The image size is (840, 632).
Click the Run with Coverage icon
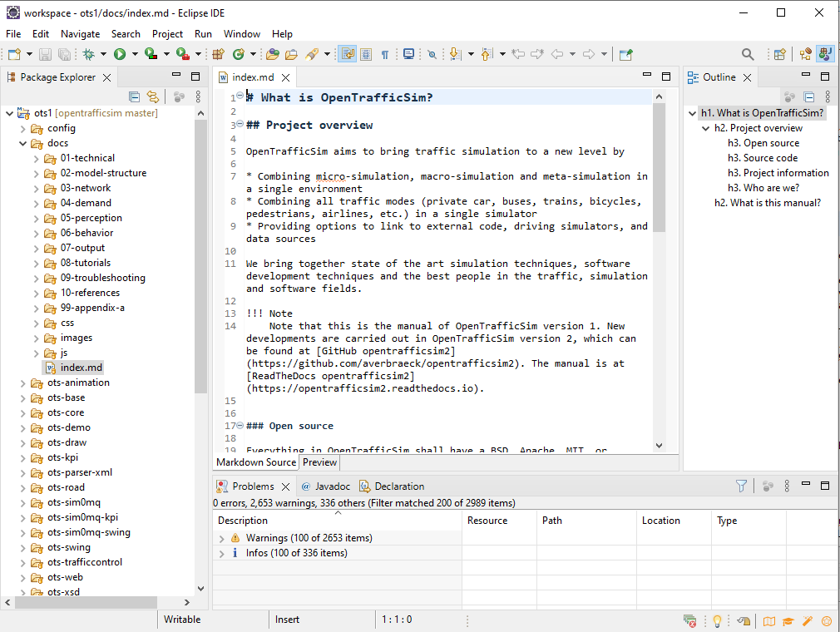tap(151, 54)
